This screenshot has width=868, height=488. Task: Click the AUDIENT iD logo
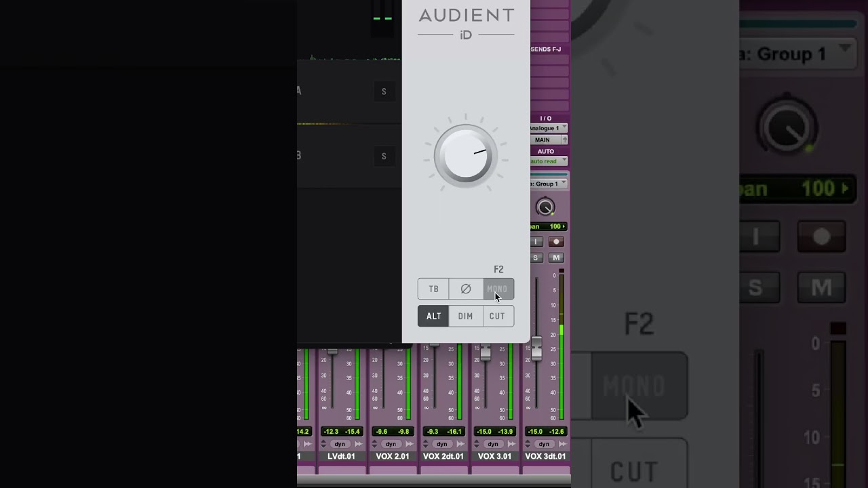coord(466,23)
